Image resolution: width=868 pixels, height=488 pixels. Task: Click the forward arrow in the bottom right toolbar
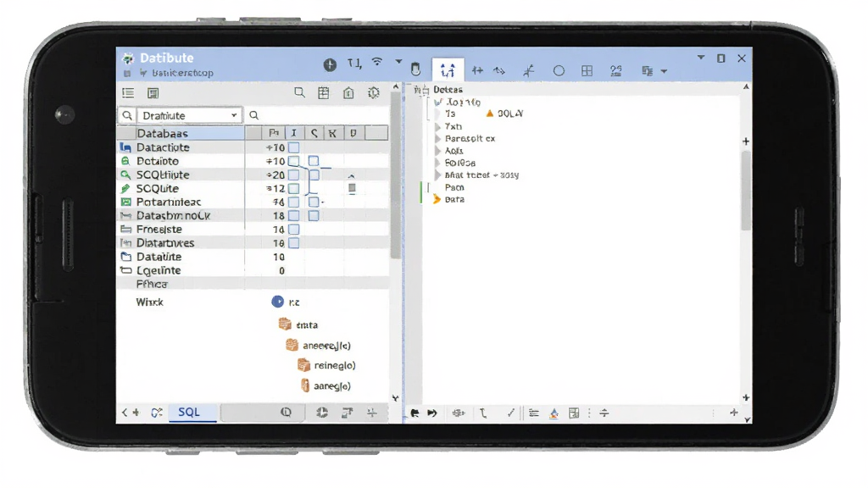tap(432, 413)
